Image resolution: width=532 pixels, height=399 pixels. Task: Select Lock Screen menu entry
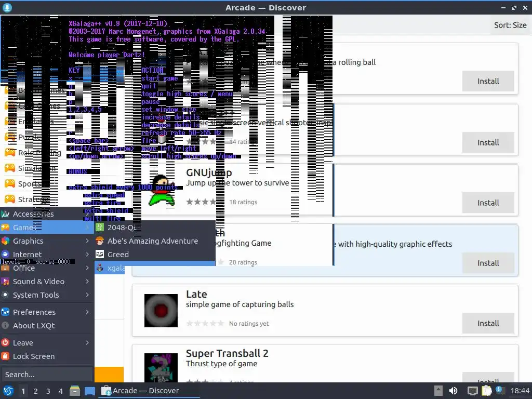(x=47, y=356)
